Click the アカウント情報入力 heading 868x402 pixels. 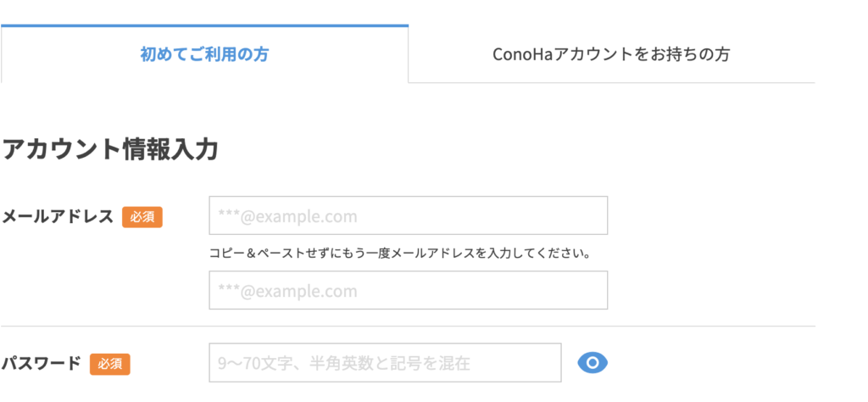coord(110,149)
